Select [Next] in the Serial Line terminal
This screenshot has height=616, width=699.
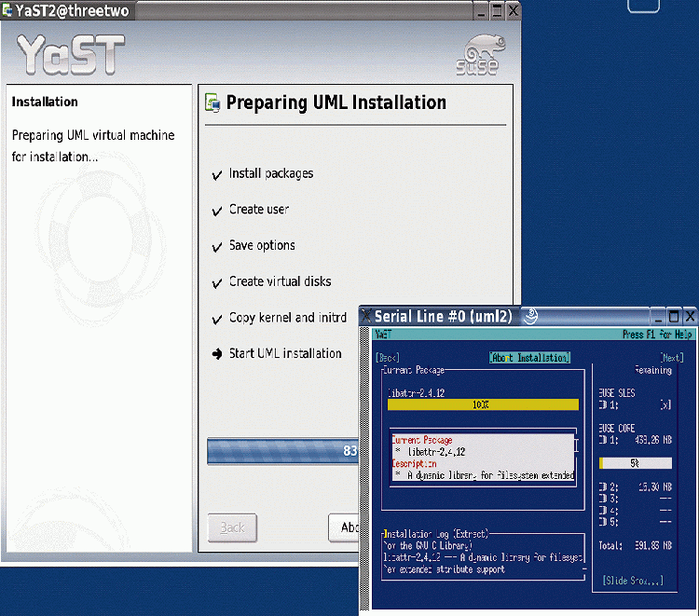tap(672, 358)
